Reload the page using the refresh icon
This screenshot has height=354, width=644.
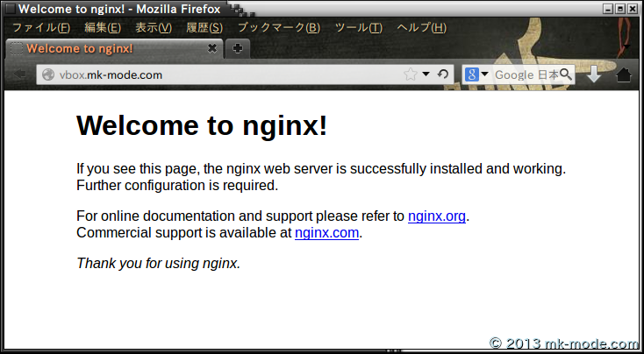[443, 74]
